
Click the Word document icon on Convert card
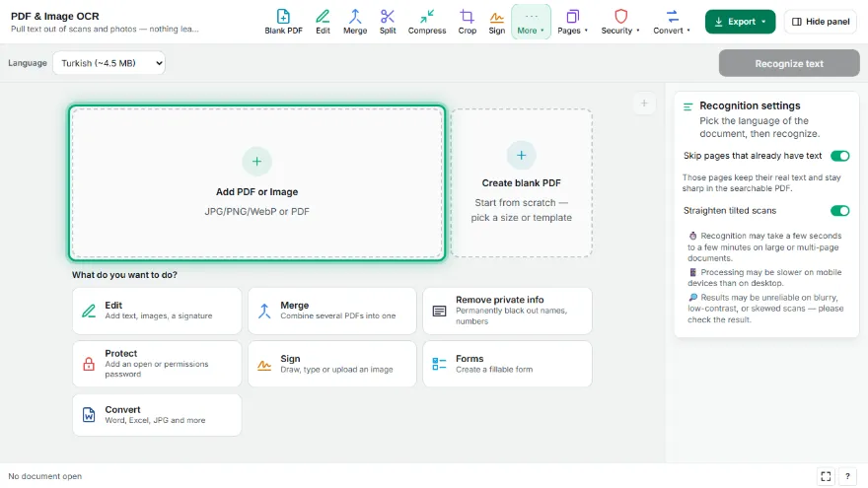pyautogui.click(x=89, y=415)
